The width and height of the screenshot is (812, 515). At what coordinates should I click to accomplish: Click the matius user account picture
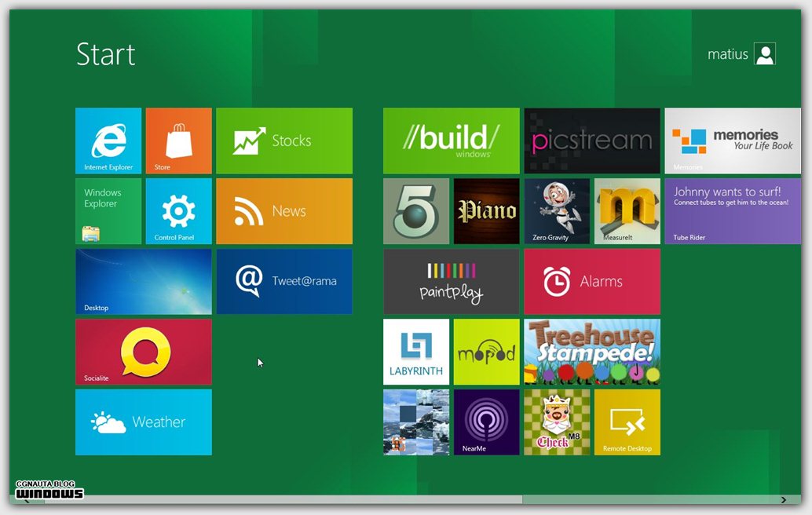coord(763,53)
